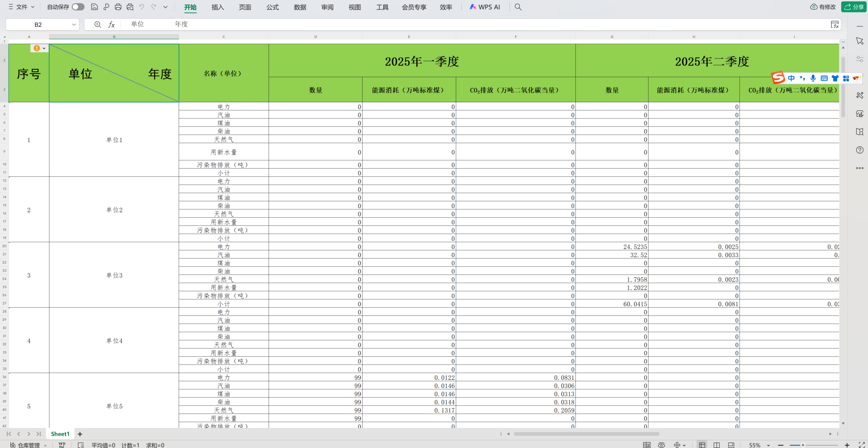Add a new sheet with the plus button

80,434
